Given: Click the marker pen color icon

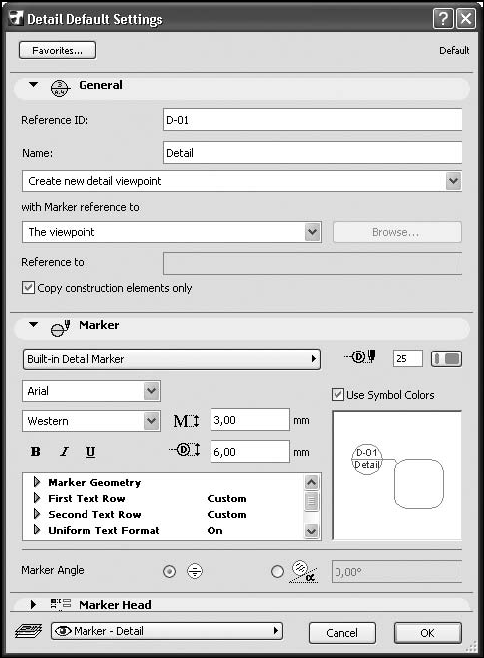Looking at the screenshot, I should coord(359,358).
